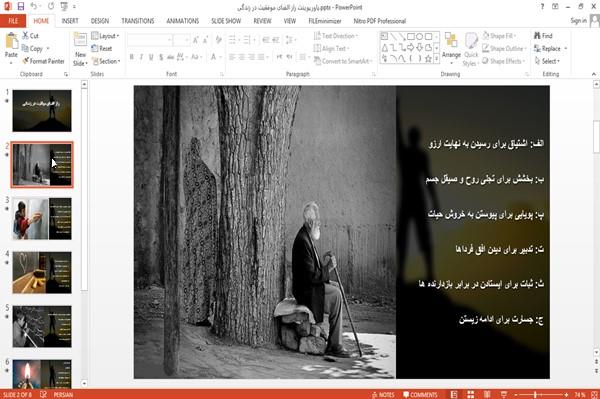
Task: Open Font dialog launcher
Action: [x=222, y=74]
